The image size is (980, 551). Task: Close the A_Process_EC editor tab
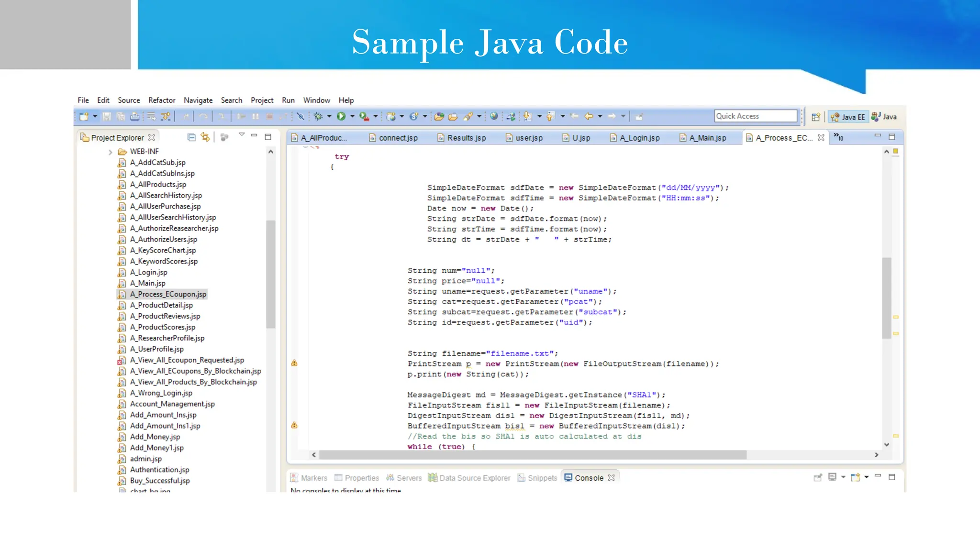821,137
